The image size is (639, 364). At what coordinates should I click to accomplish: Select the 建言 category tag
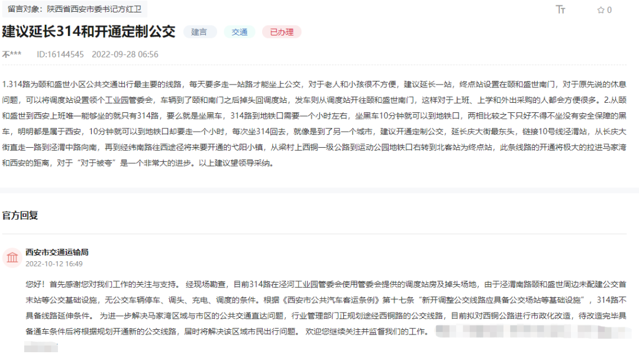pos(199,32)
